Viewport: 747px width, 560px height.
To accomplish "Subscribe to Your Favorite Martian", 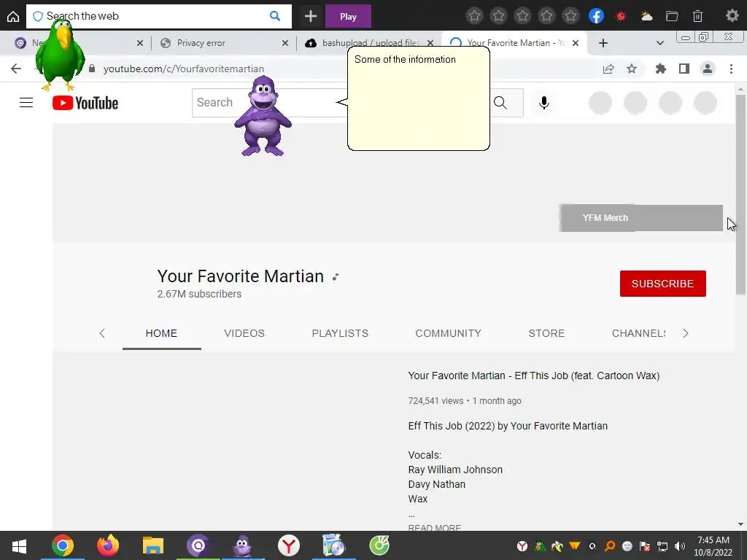I will coord(662,284).
